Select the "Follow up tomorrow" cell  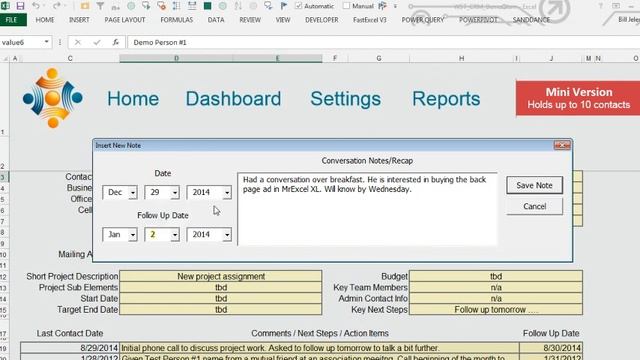point(496,310)
